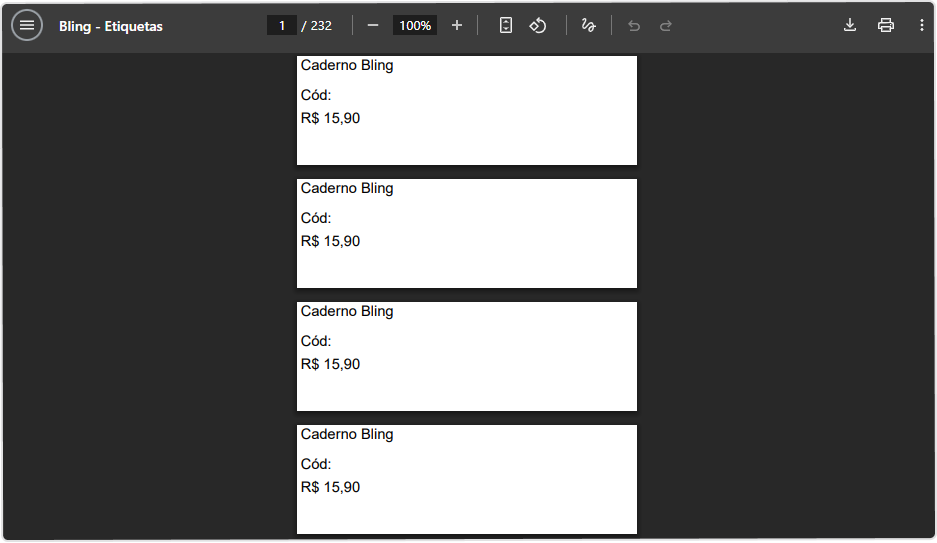The height and width of the screenshot is (543, 937).
Task: Click Caderno Bling on the third label
Action: click(x=347, y=312)
